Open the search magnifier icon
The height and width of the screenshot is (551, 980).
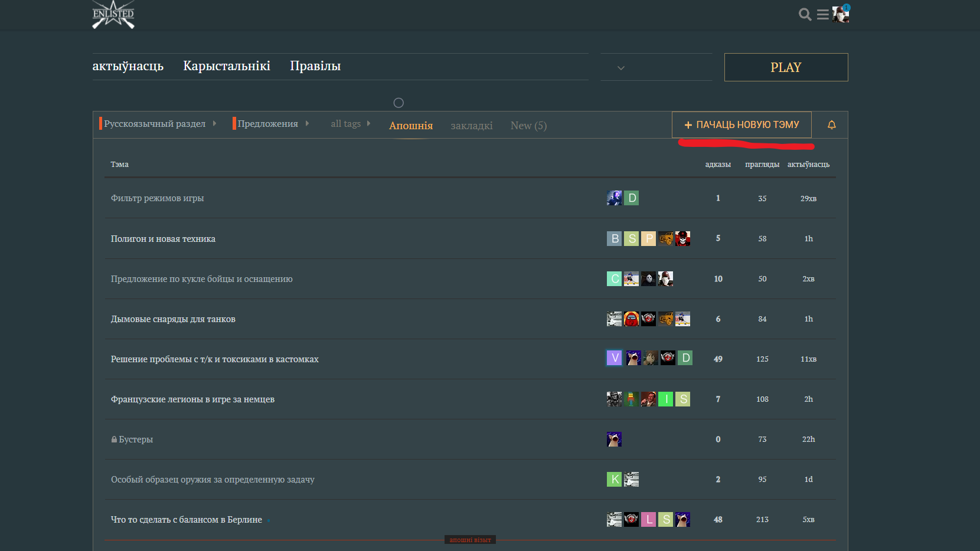tap(805, 15)
